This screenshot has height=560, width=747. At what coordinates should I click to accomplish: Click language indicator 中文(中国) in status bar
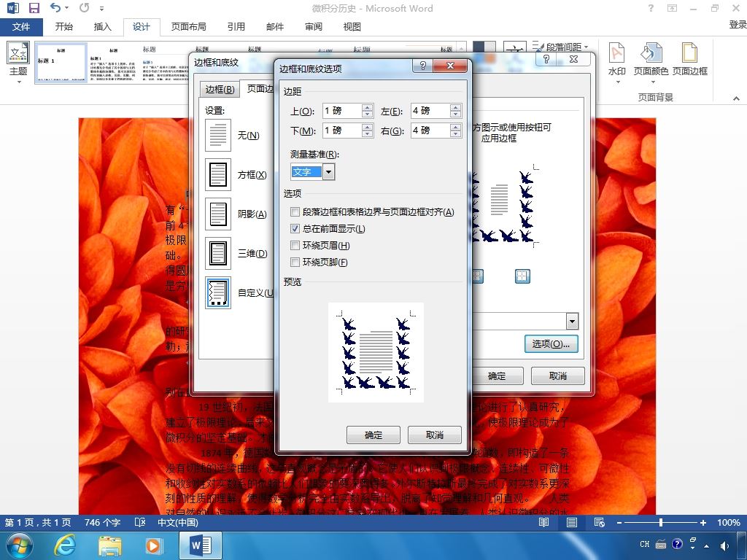tap(178, 522)
